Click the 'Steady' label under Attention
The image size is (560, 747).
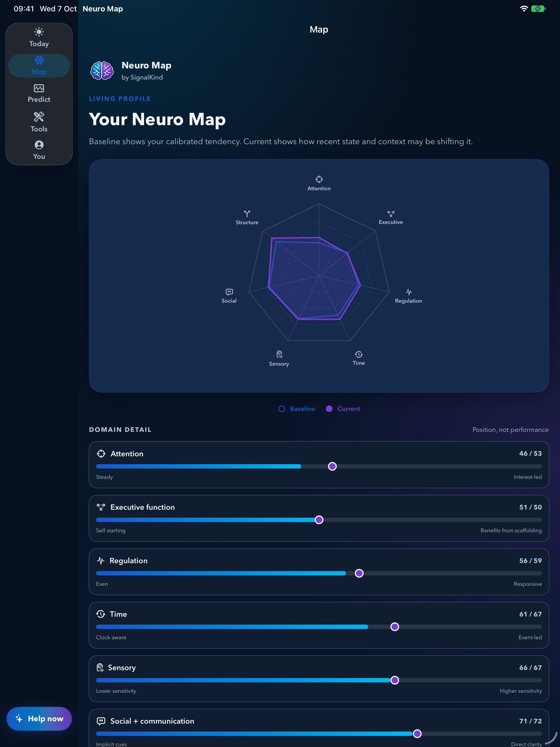pos(104,477)
